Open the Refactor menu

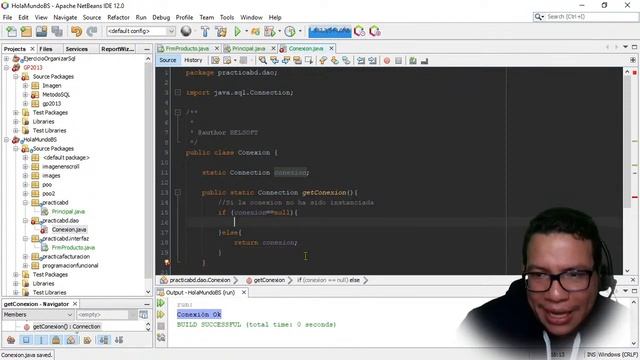118,18
